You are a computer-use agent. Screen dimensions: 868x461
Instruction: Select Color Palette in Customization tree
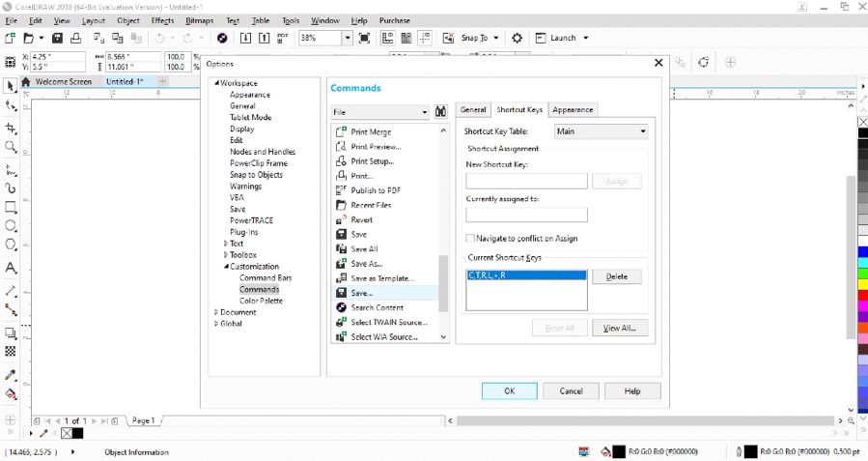coord(261,301)
